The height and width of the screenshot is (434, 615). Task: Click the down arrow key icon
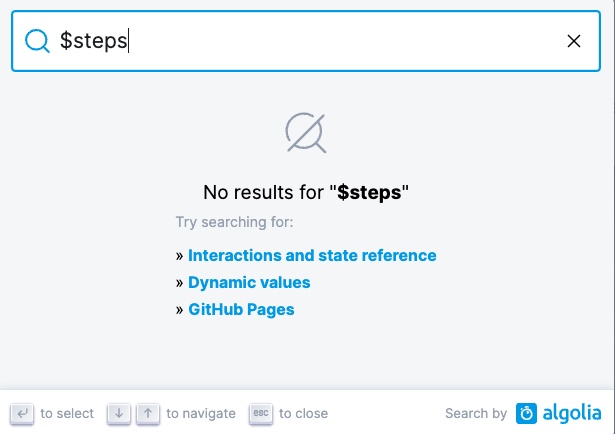click(x=119, y=413)
